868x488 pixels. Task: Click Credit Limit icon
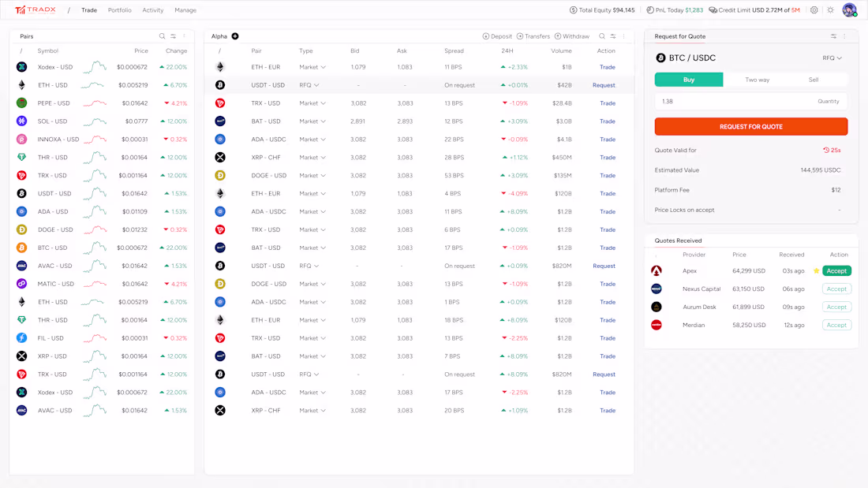click(x=713, y=10)
